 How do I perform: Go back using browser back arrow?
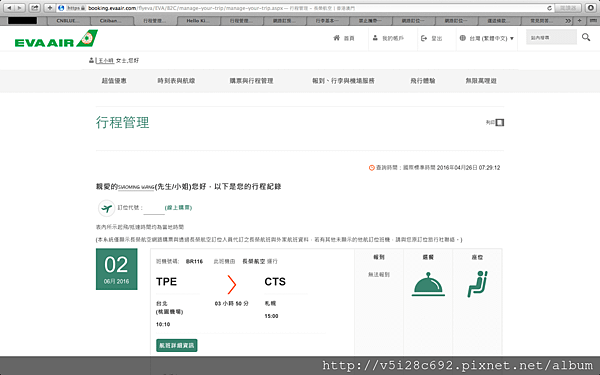[x=9, y=8]
